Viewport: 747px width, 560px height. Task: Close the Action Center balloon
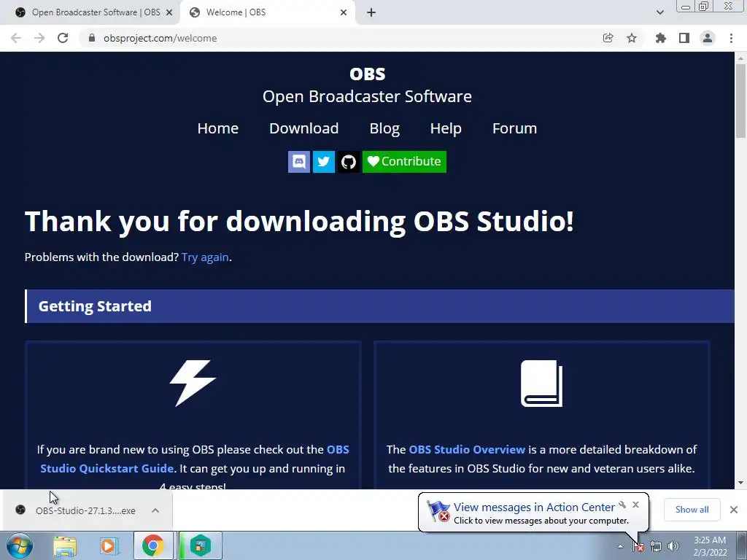635,505
